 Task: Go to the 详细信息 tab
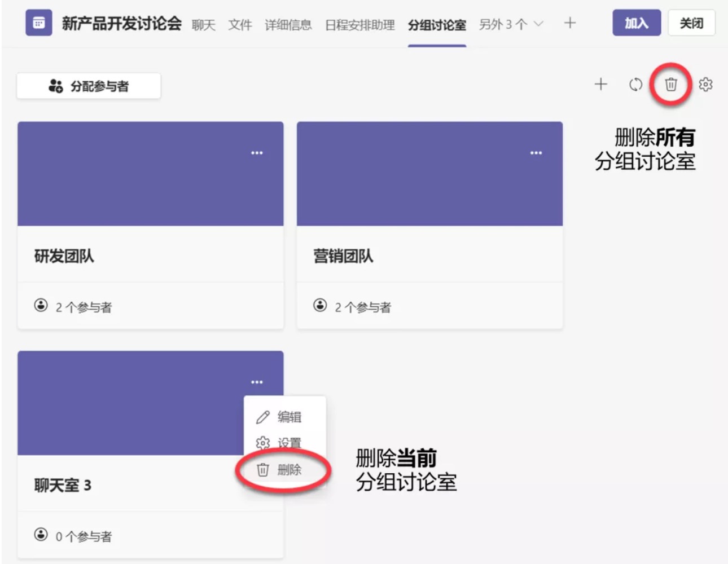(x=288, y=25)
